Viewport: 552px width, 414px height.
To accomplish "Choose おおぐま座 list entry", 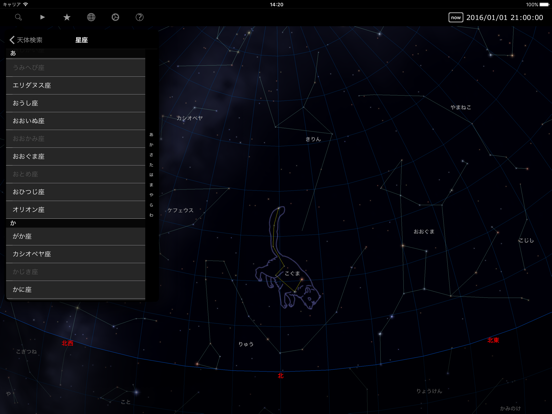I will (76, 156).
